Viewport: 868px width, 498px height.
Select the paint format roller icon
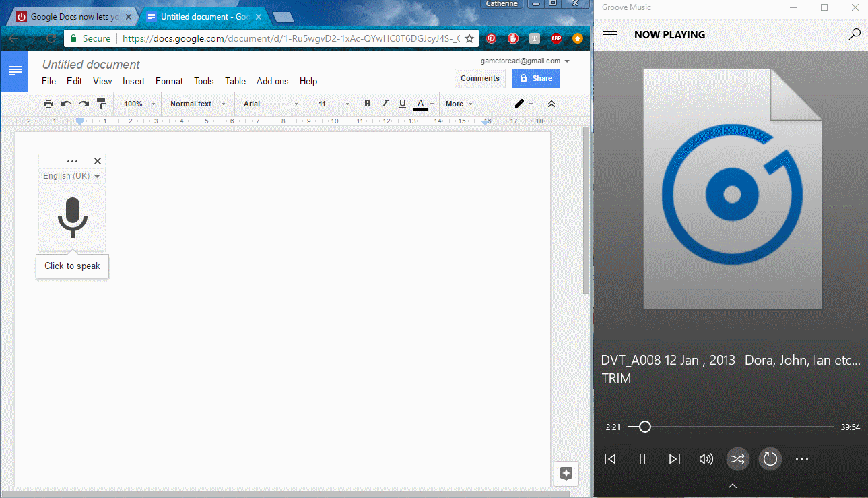point(102,104)
